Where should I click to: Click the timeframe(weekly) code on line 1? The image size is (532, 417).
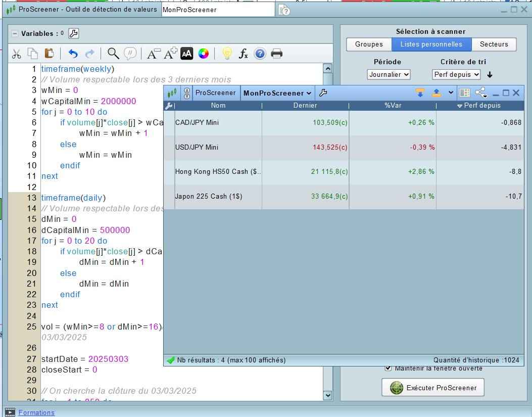[78, 69]
